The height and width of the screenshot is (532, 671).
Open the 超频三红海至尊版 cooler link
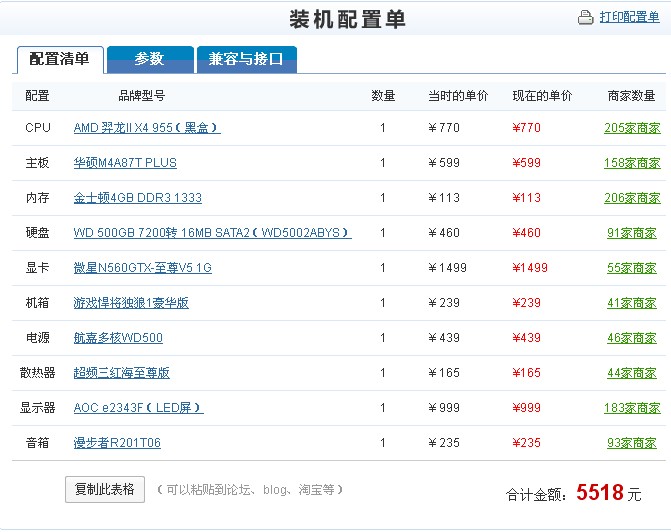pos(122,373)
